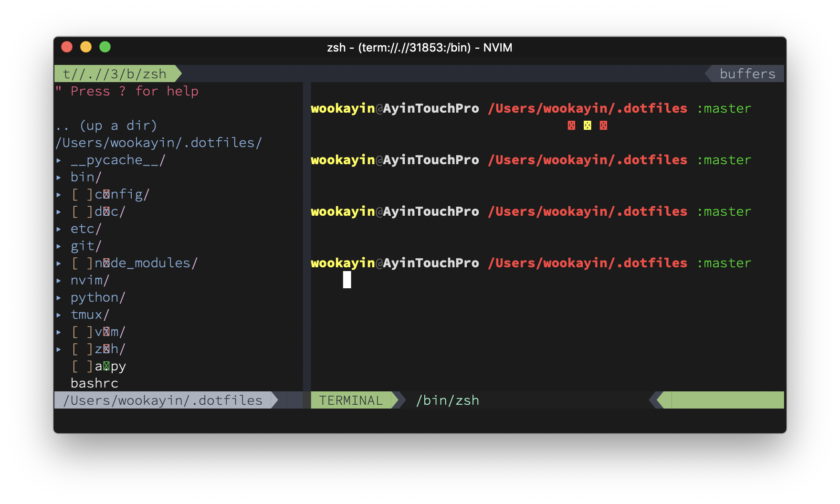
Task: Select the nvim/ directory entry
Action: click(90, 281)
